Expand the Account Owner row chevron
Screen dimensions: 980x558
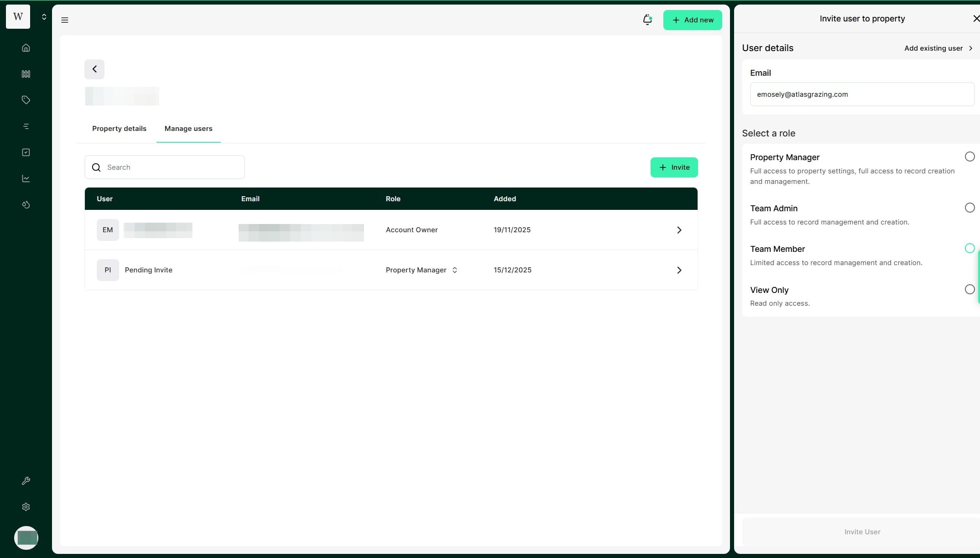679,230
